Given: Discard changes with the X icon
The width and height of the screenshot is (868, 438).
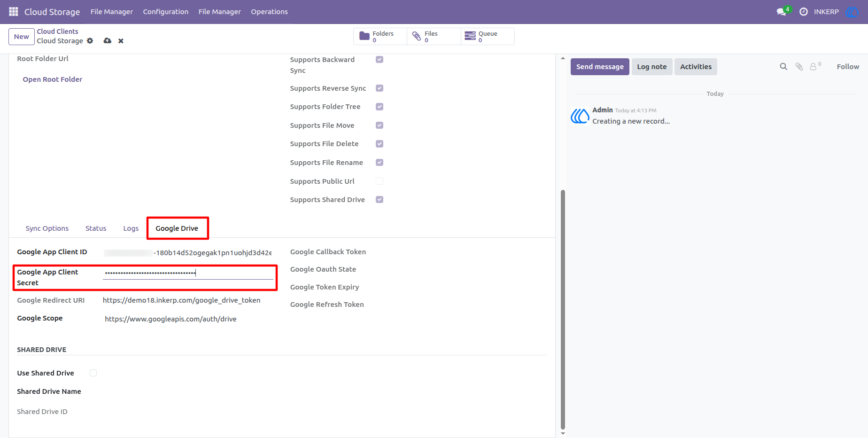Looking at the screenshot, I should tap(121, 41).
